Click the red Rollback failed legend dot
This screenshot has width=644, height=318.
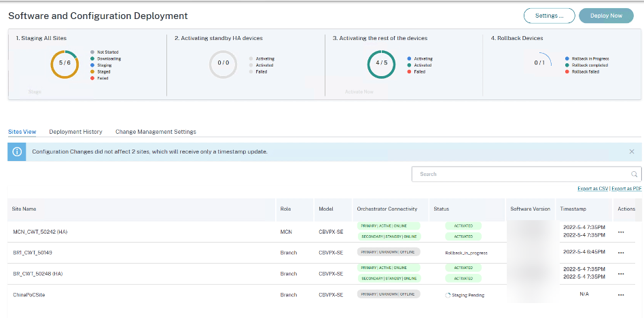click(567, 71)
